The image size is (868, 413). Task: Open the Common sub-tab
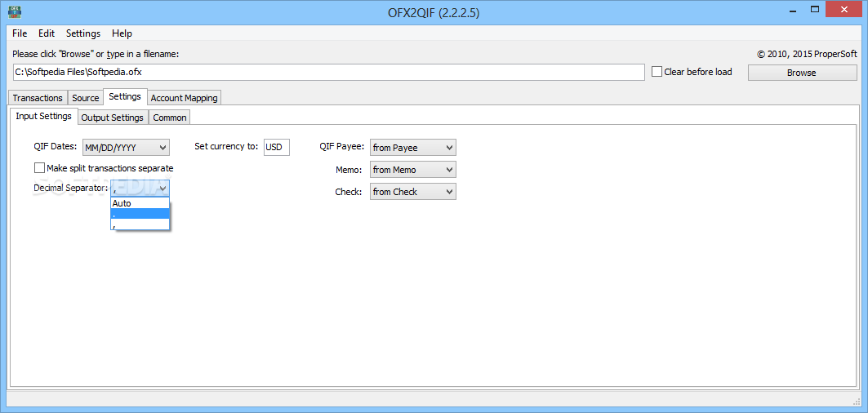170,118
